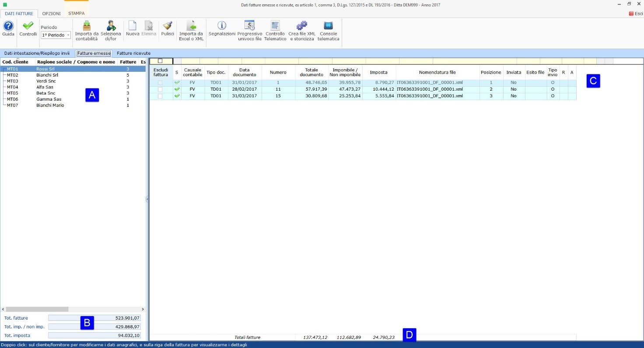This screenshot has height=348, width=644.
Task: Select client MT07 Bianchi Mario
Action: pos(73,105)
